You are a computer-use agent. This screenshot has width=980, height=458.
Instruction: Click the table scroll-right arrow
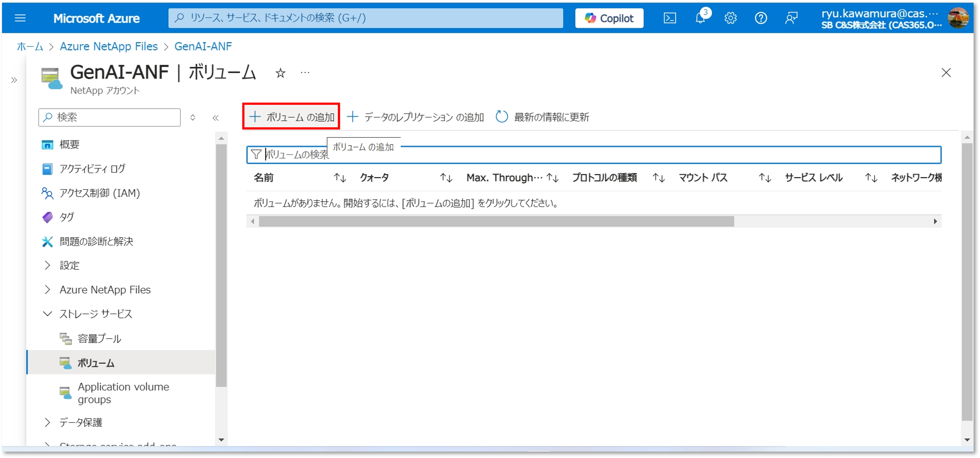coord(935,221)
